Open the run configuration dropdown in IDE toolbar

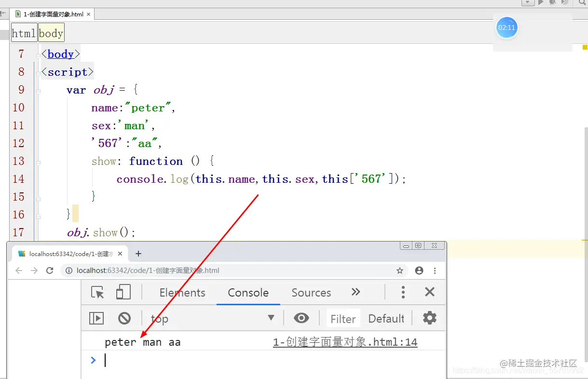pos(528,2)
